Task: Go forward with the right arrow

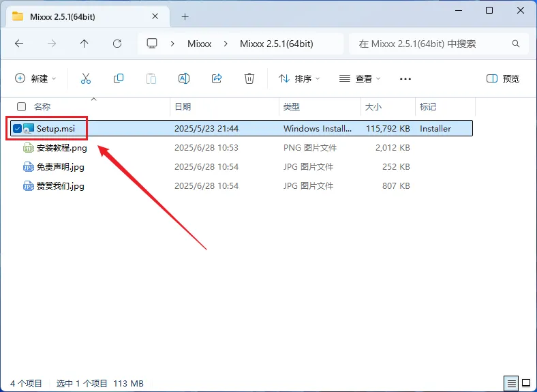Action: pyautogui.click(x=52, y=44)
